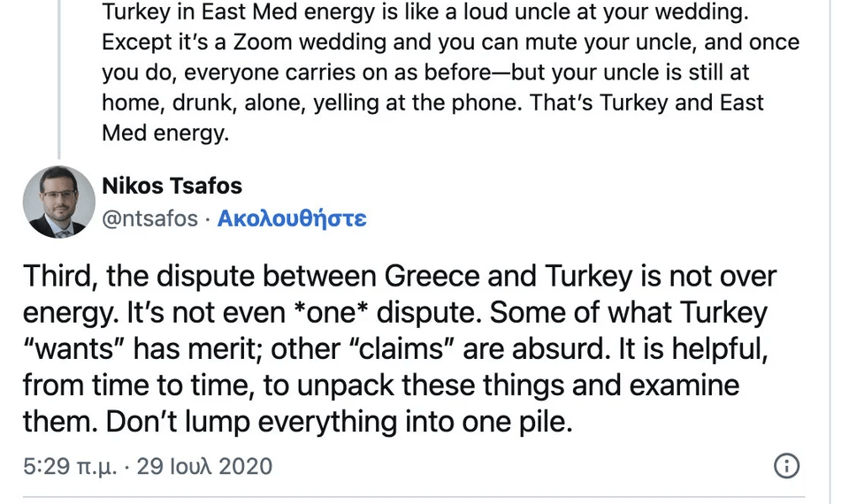Screen dimensions: 849x504
Task: Click the @ntsafos handle
Action: [150, 218]
